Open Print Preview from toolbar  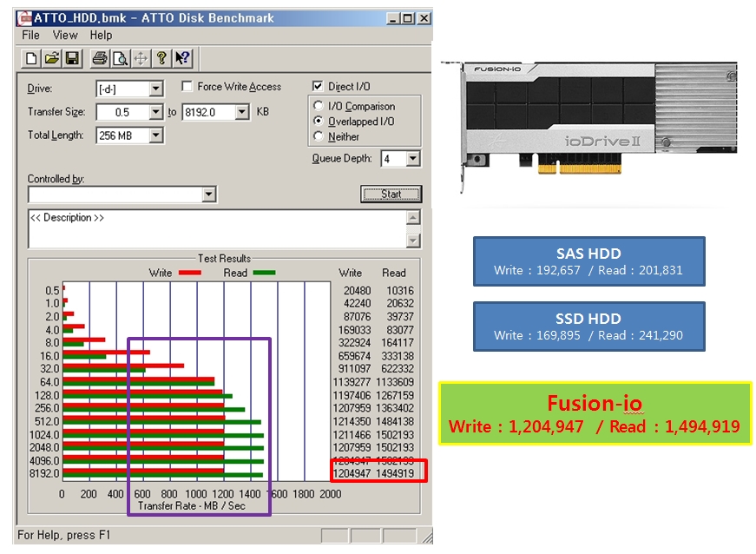pos(120,59)
